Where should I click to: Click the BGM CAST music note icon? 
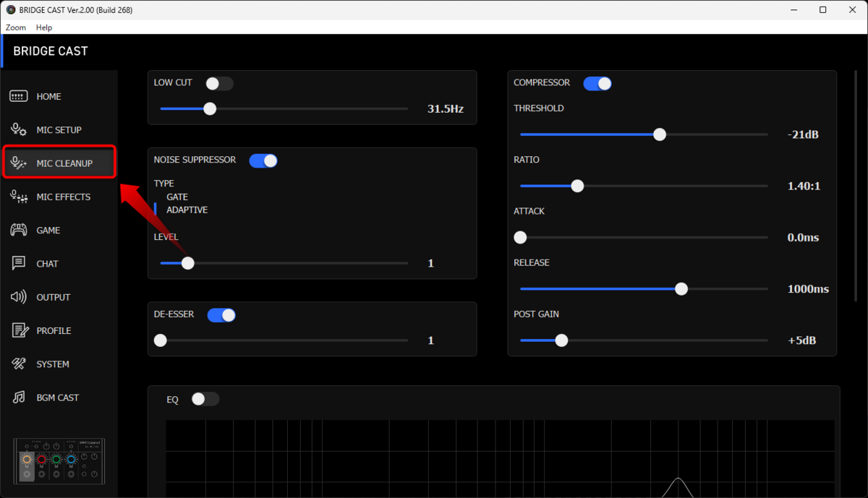[x=19, y=398]
